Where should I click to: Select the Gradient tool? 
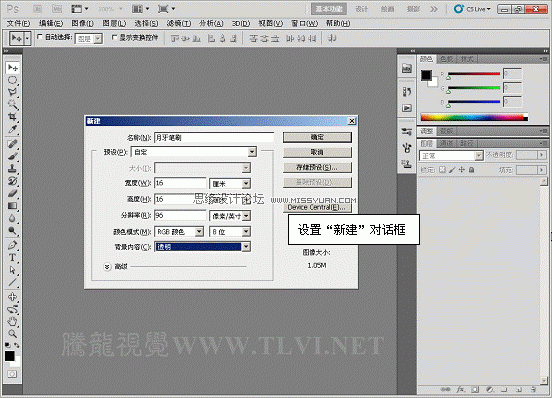click(13, 206)
